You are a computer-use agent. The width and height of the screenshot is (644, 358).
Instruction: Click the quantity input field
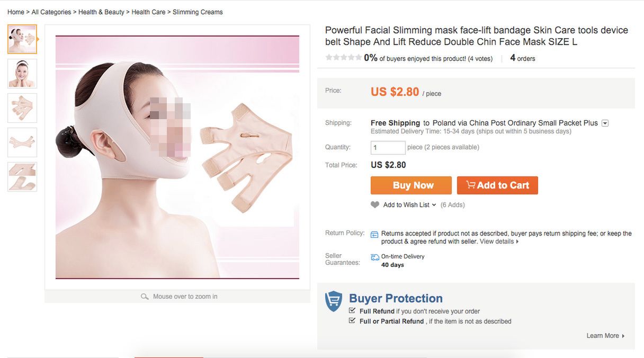click(x=388, y=147)
